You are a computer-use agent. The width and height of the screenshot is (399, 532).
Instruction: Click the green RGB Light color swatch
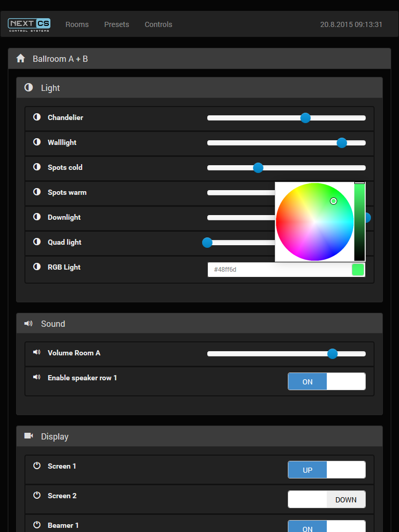358,270
